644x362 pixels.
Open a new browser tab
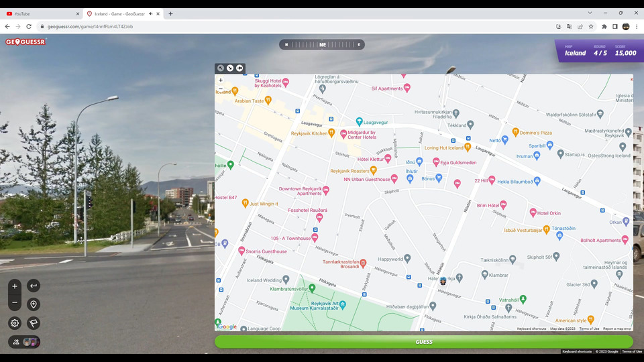(x=170, y=13)
